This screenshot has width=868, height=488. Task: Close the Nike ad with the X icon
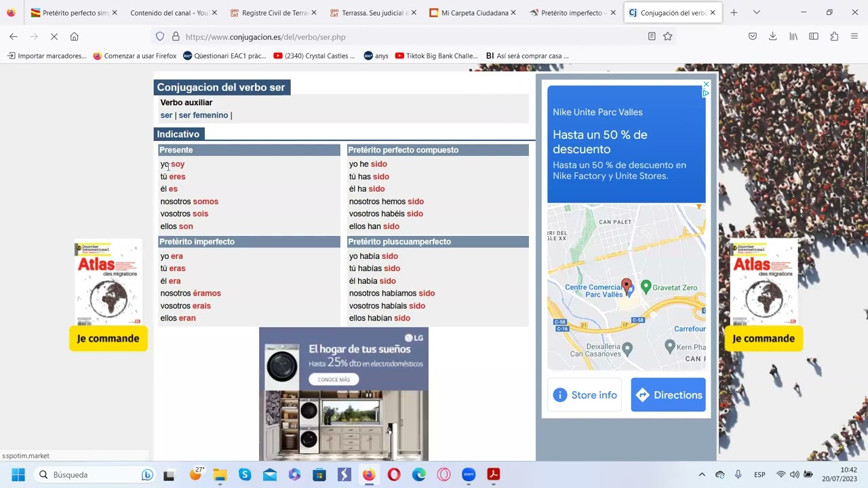point(706,85)
